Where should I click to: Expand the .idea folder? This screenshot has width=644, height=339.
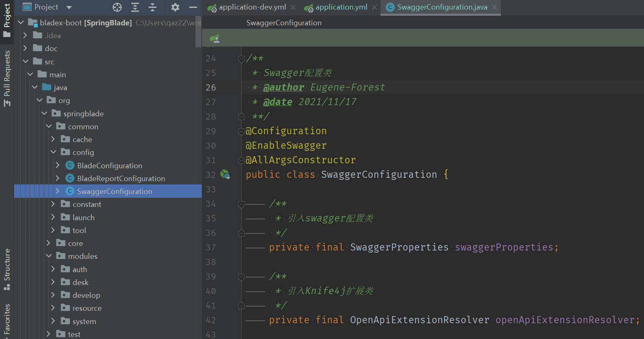point(25,35)
